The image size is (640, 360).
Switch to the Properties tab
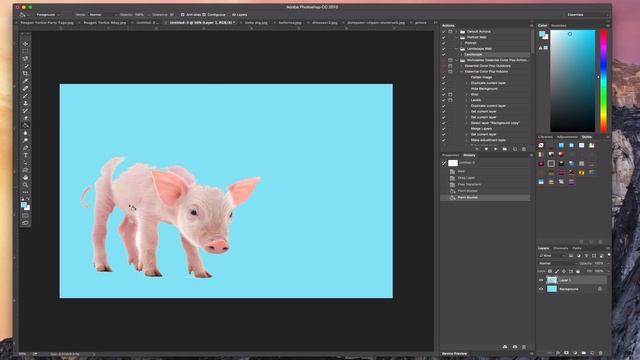point(451,155)
